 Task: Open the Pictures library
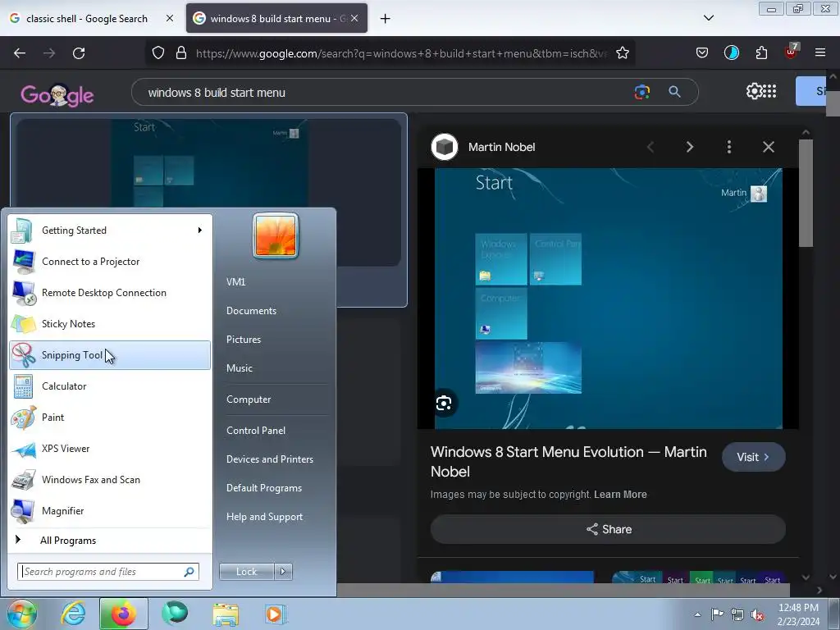pyautogui.click(x=243, y=340)
